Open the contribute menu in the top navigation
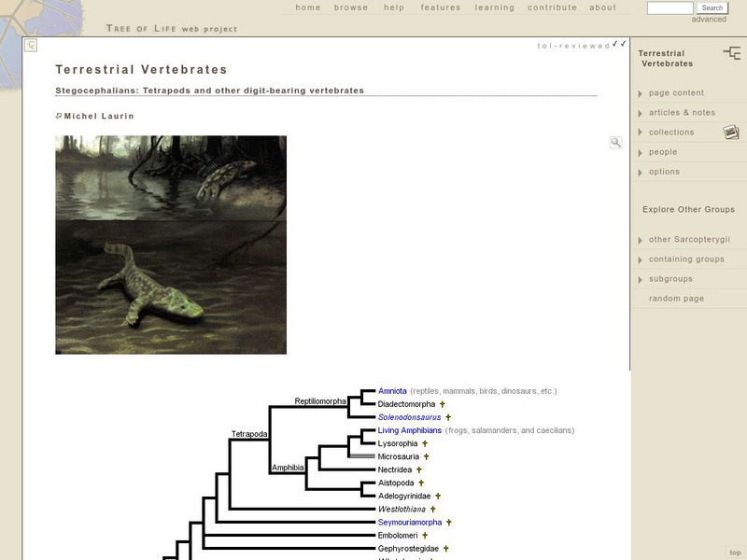This screenshot has height=560, width=747. (552, 7)
